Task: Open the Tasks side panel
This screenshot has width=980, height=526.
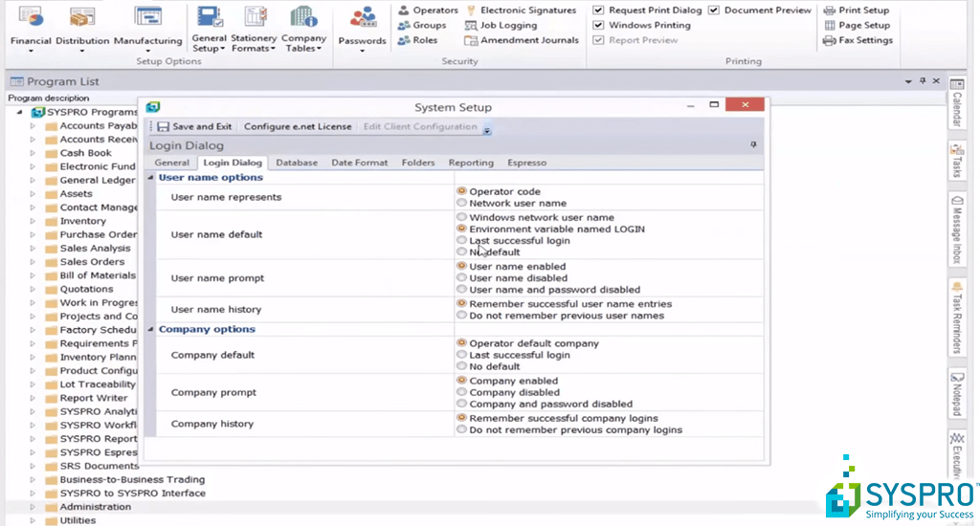Action: (x=957, y=162)
